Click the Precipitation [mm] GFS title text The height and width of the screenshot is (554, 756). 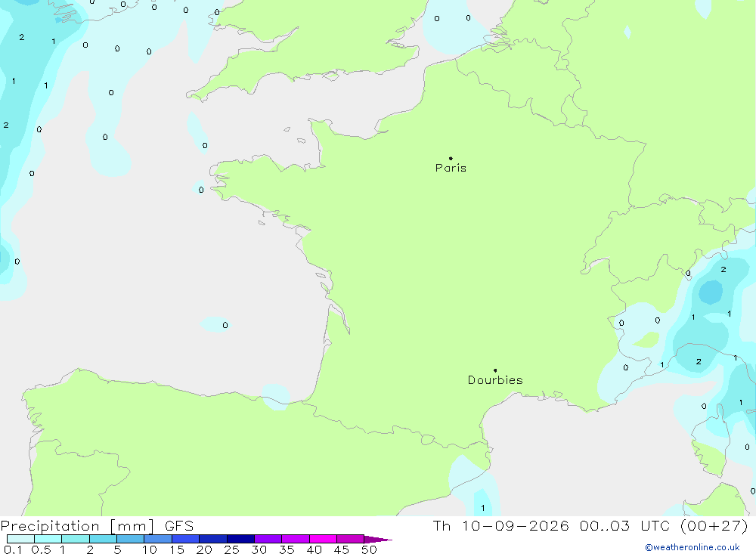click(x=97, y=525)
